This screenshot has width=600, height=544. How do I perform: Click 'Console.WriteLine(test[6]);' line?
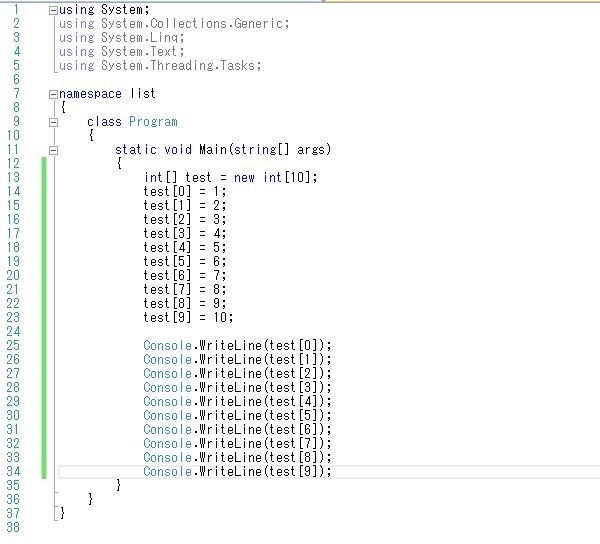pos(237,429)
